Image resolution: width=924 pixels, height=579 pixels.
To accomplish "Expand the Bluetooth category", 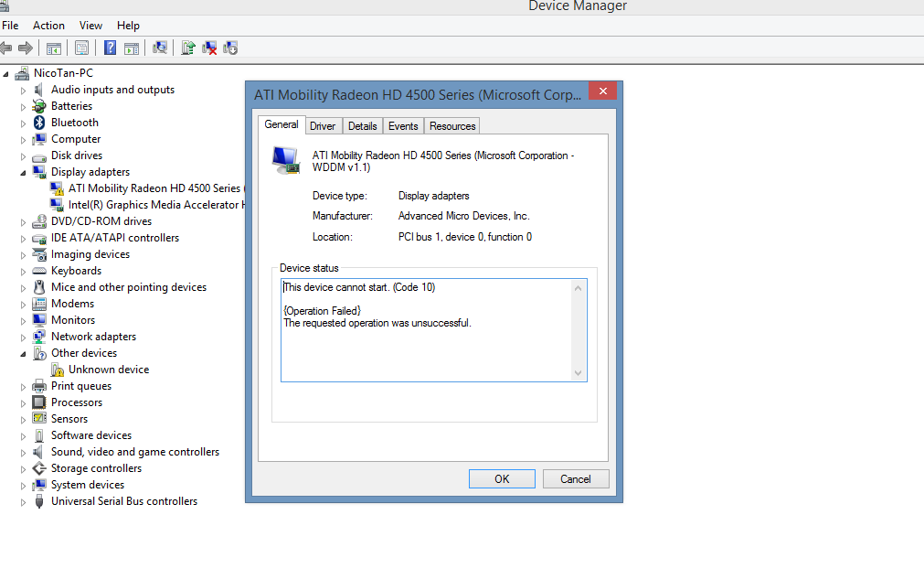I will 23,123.
